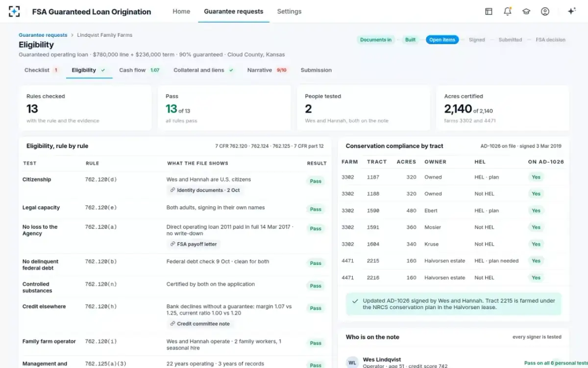Select the Guarantee requests top tab
The image size is (588, 368).
coord(233,11)
